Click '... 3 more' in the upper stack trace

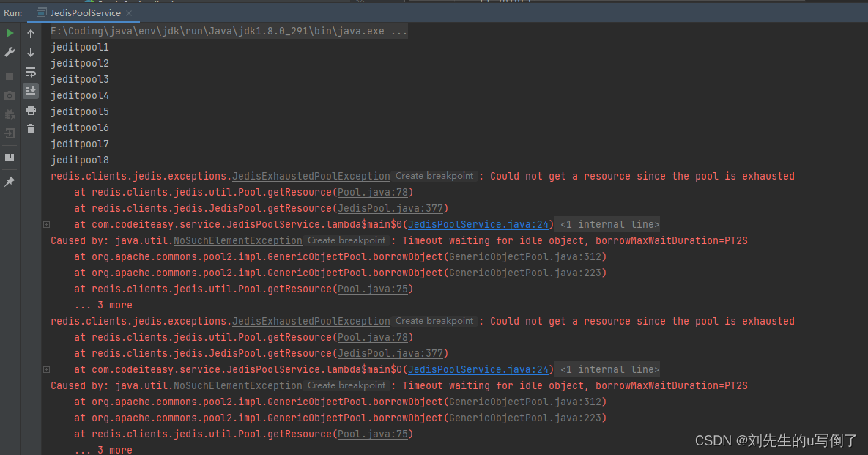(x=103, y=305)
